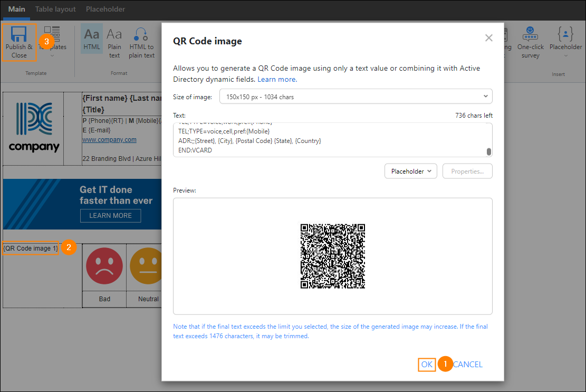The height and width of the screenshot is (392, 586).
Task: Follow the Learn more link
Action: [x=277, y=79]
